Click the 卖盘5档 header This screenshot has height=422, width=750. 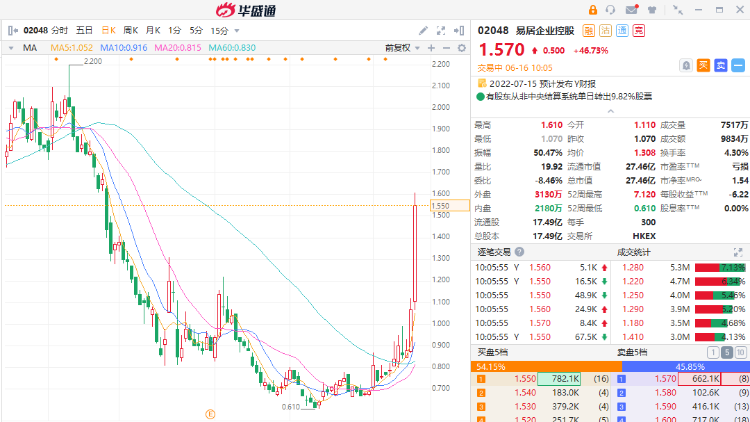(x=632, y=353)
